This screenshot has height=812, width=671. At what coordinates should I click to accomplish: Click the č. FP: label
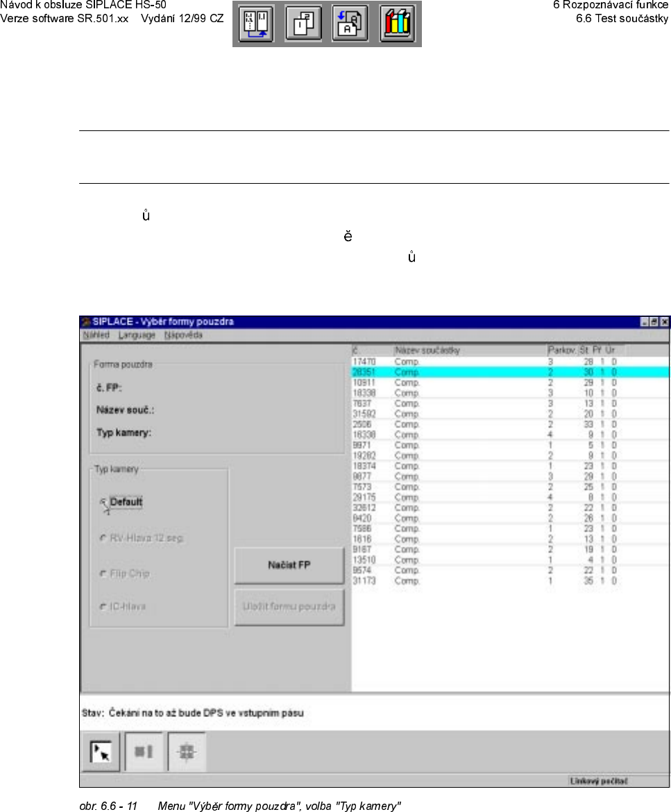coord(109,388)
